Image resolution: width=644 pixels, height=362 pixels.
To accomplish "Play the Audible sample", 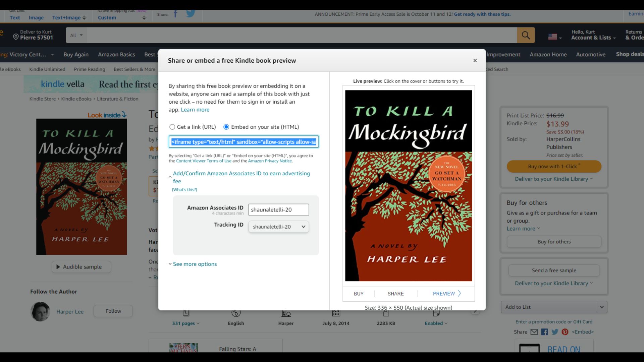I will click(82, 267).
